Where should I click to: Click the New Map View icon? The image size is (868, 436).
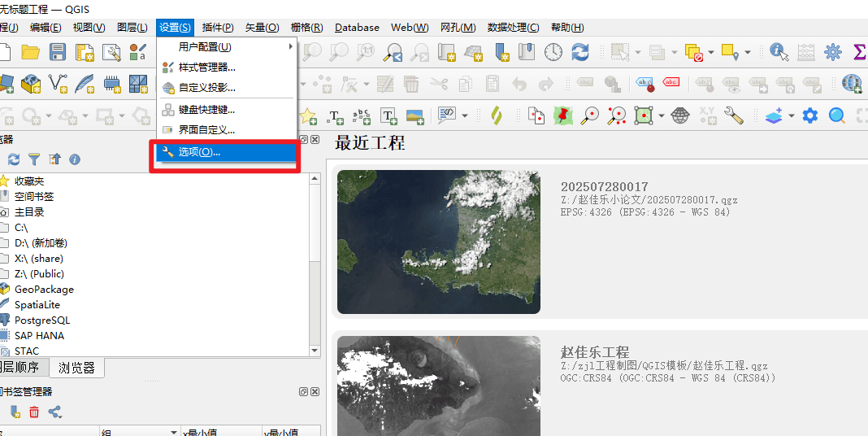click(x=447, y=52)
